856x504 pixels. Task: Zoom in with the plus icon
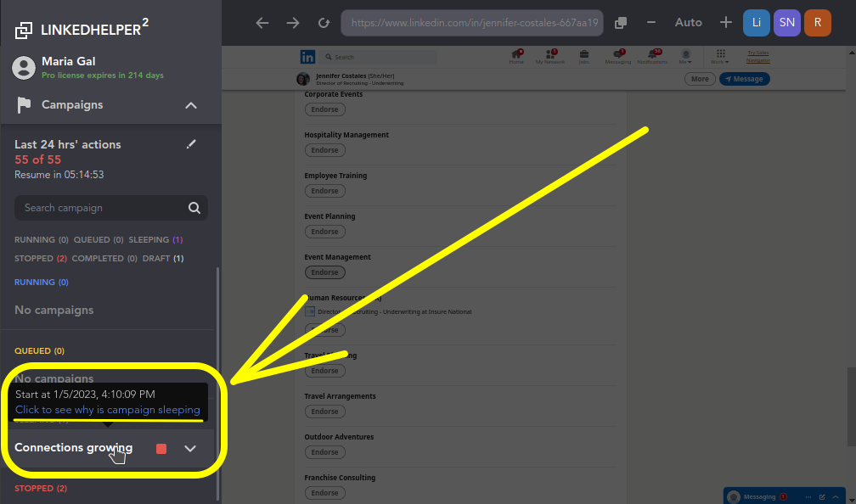[x=725, y=23]
